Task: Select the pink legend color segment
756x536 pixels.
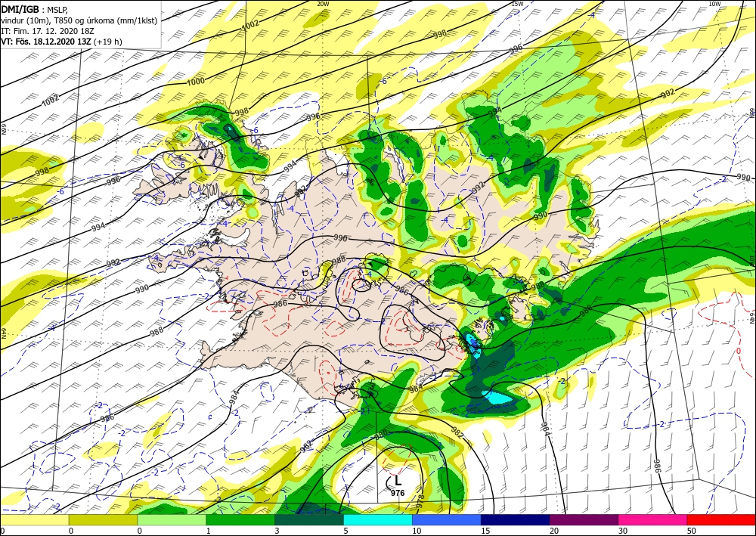Action: tap(653, 520)
